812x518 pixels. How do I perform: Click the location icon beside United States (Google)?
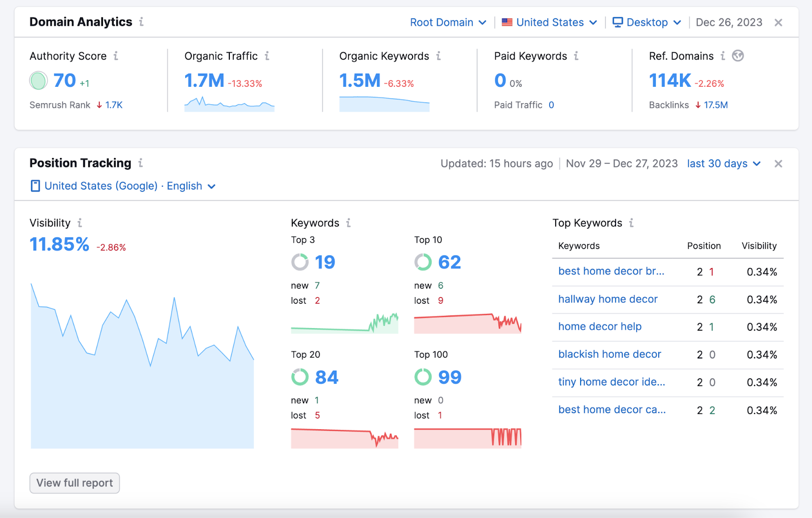[x=35, y=186]
